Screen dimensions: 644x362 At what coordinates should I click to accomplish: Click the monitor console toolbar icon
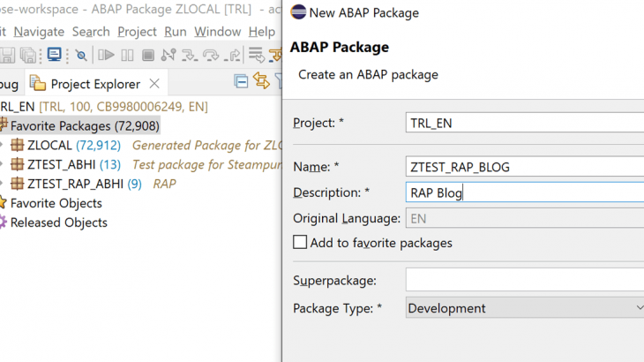coord(54,55)
